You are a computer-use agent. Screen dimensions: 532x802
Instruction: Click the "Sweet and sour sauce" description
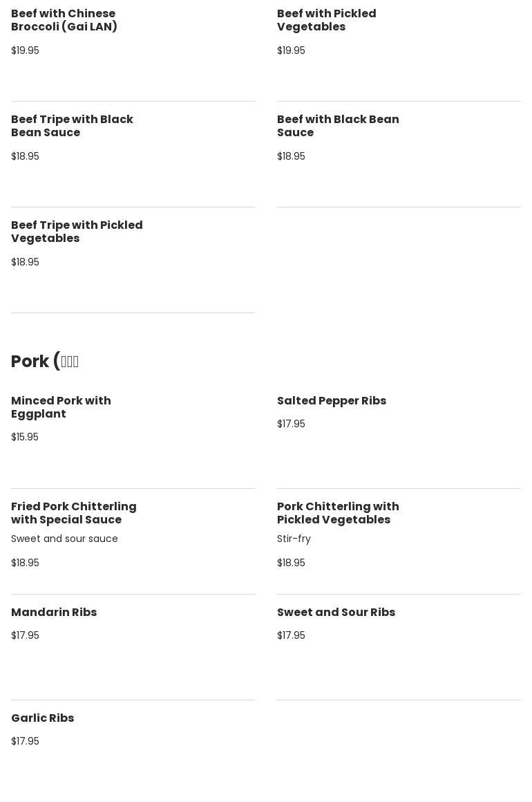coord(64,539)
